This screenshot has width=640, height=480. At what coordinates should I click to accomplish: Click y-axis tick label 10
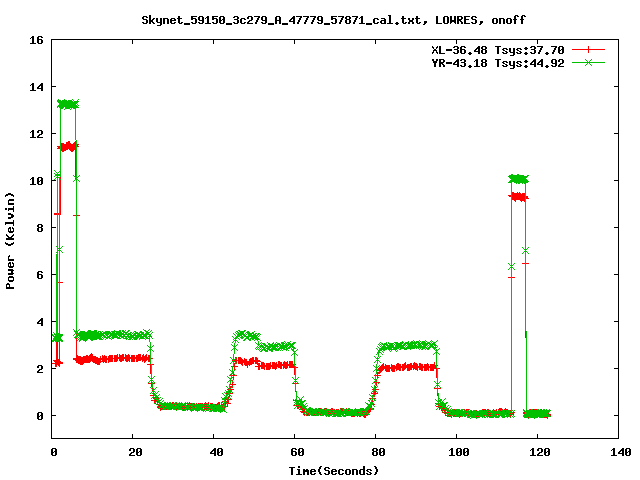coord(36,181)
